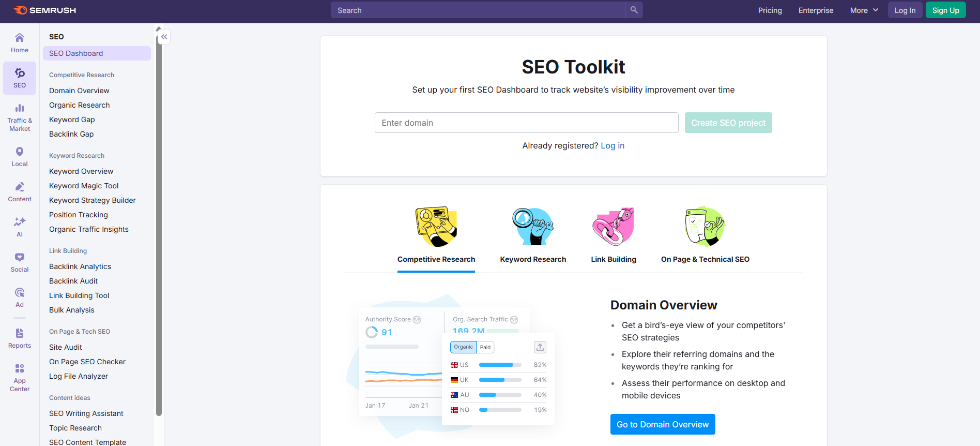Open Enterprise in top navigation

click(x=816, y=10)
